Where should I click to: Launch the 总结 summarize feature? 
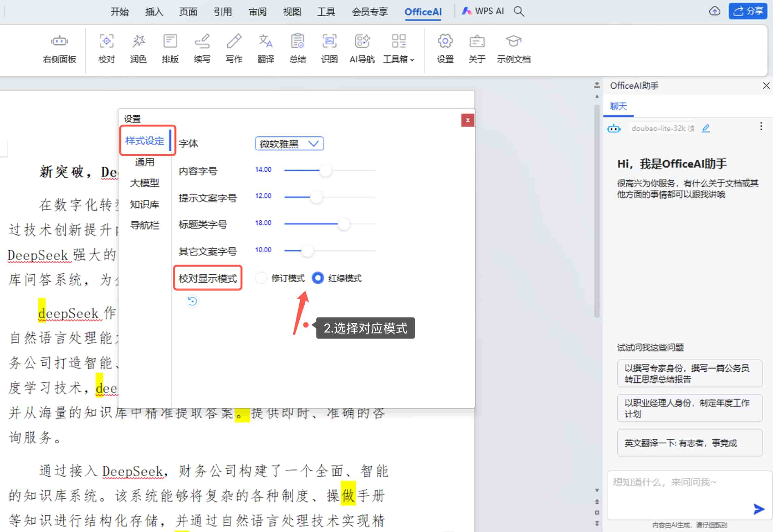297,48
